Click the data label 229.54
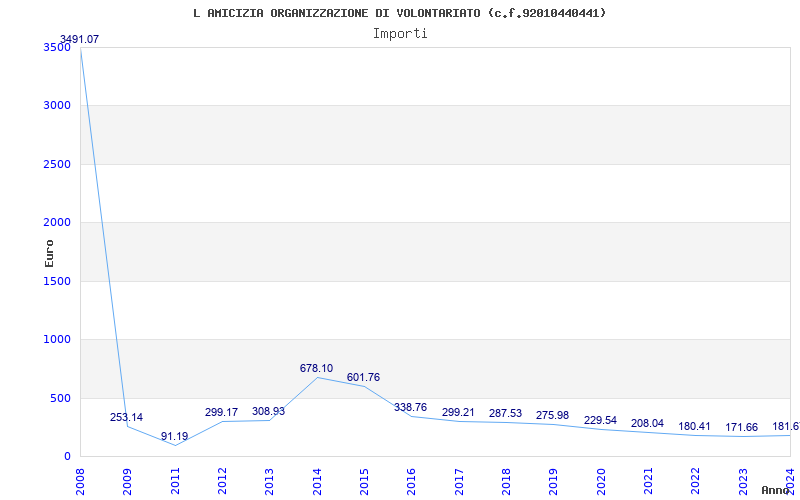Viewport: 800px width, 500px height. pos(600,420)
